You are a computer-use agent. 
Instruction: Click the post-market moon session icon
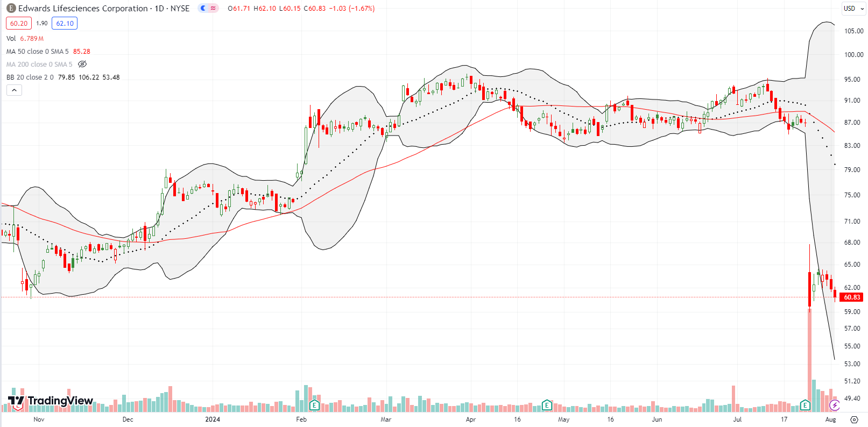[x=203, y=9]
